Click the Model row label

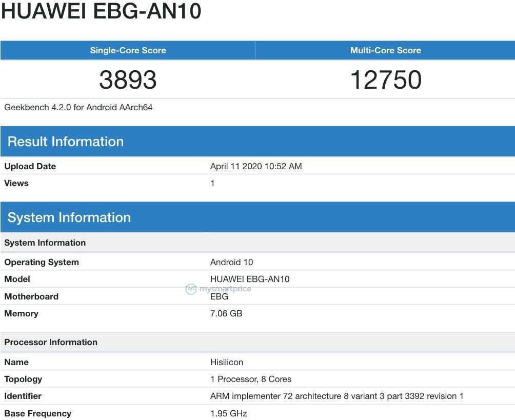pos(17,279)
